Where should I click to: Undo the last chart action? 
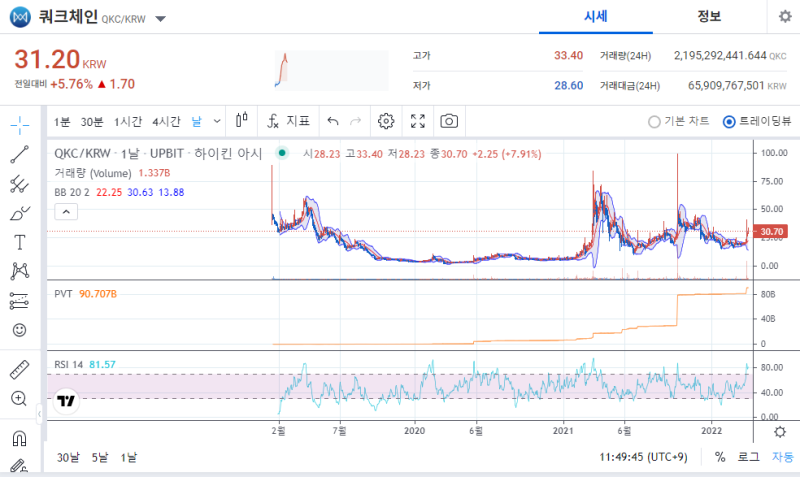tap(333, 121)
